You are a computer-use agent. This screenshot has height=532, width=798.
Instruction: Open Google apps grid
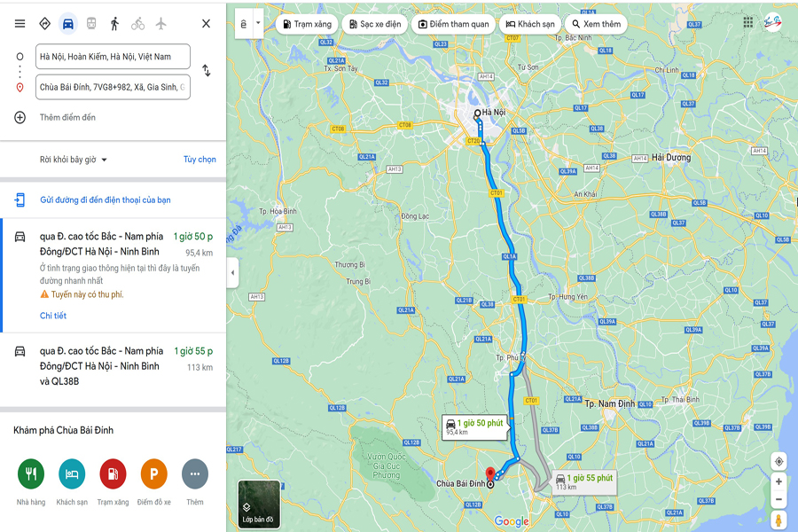tap(747, 22)
